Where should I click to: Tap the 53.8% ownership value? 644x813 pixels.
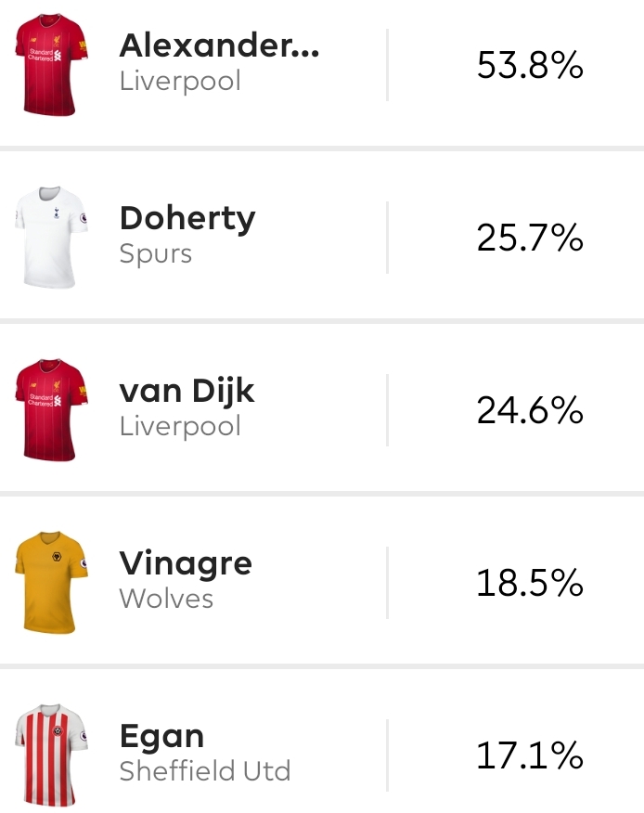point(530,65)
